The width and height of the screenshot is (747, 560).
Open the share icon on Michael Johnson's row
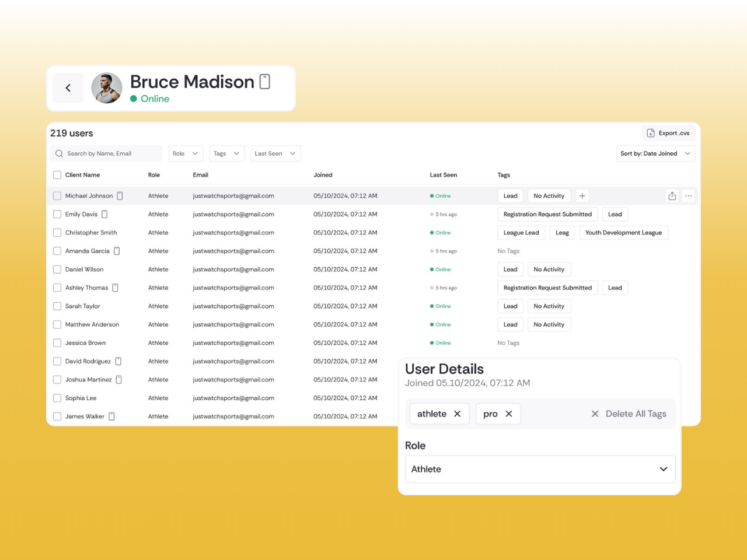(672, 195)
